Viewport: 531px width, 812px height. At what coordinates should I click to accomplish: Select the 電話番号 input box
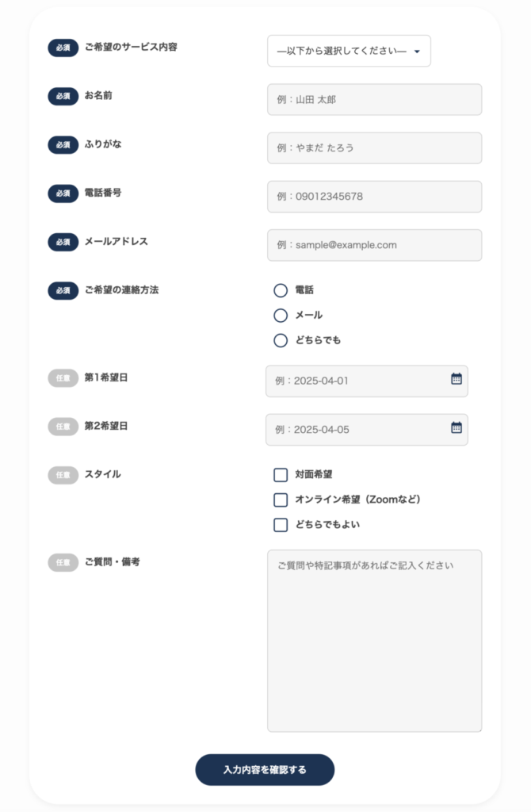[x=374, y=197]
